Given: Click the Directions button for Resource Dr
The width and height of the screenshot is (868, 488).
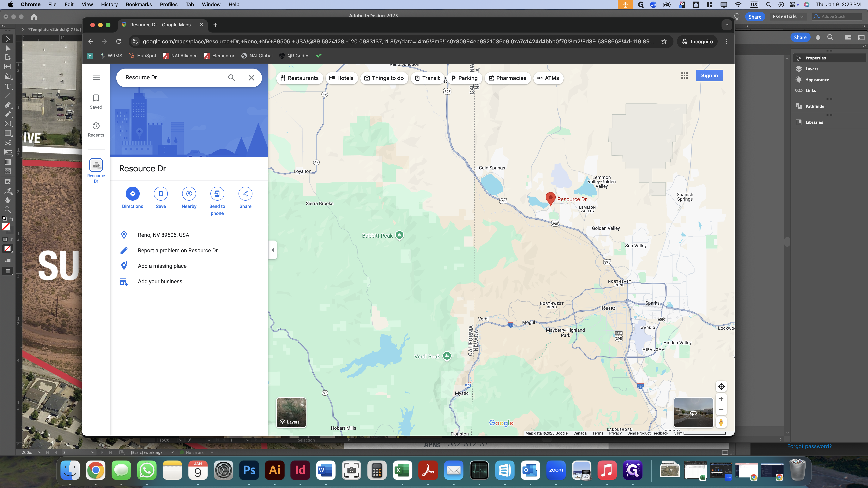Looking at the screenshot, I should point(132,194).
